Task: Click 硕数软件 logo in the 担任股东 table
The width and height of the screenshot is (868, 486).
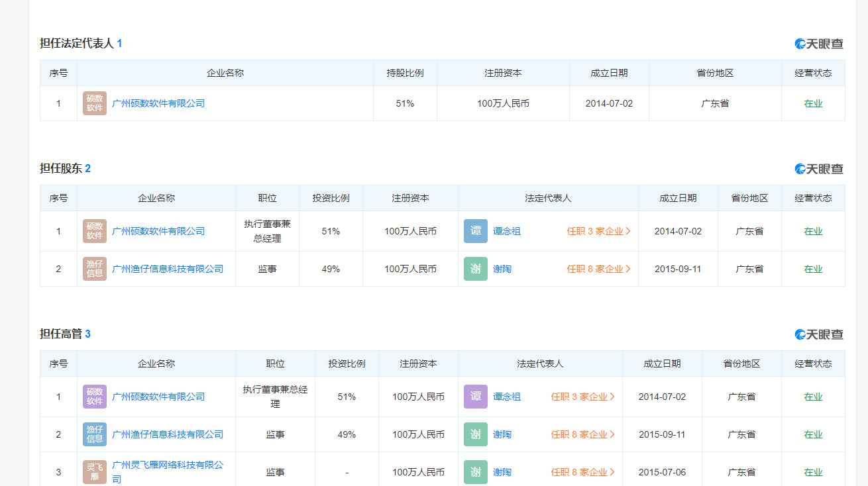Action: pos(95,231)
